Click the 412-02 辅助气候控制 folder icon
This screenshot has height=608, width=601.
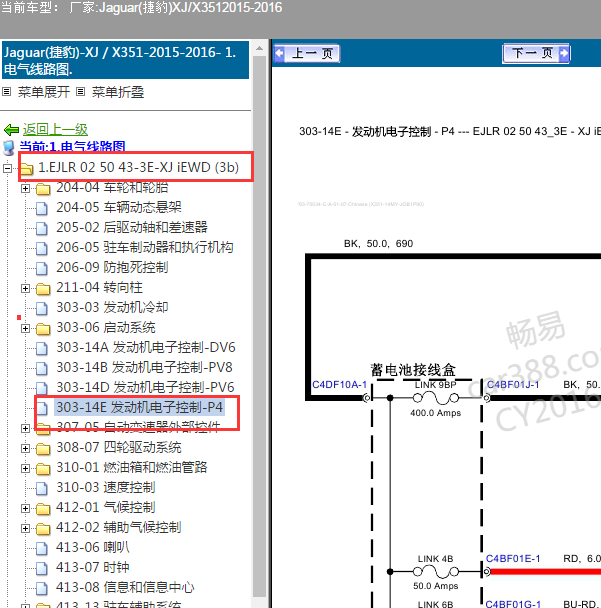pos(43,529)
